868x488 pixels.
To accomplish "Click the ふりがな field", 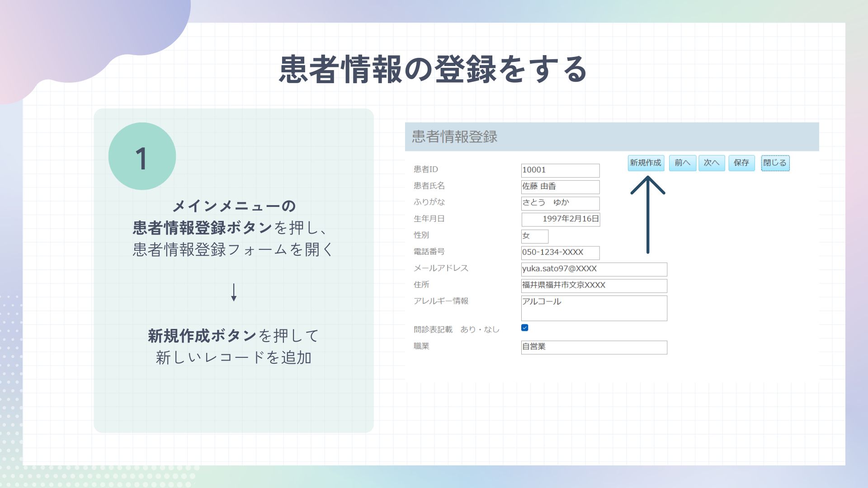I will pos(560,203).
